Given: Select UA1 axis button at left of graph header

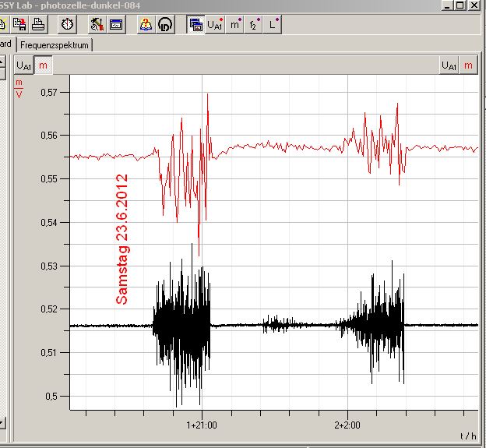Looking at the screenshot, I should click(23, 65).
